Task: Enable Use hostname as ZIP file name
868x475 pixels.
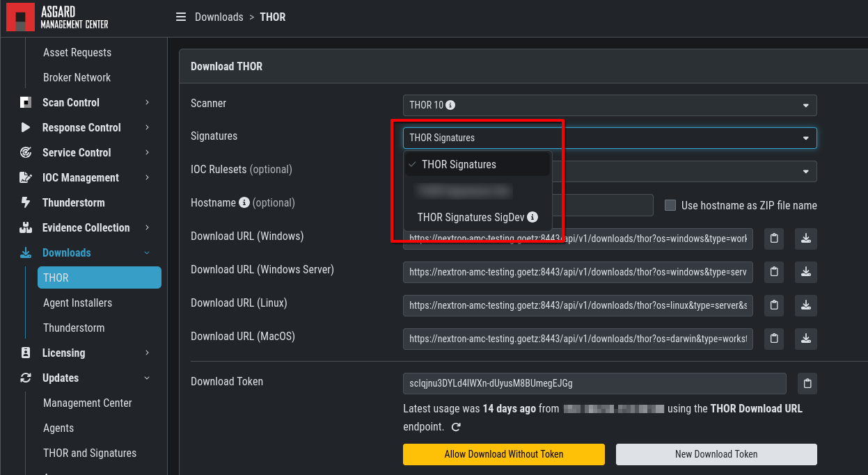Action: [x=670, y=205]
